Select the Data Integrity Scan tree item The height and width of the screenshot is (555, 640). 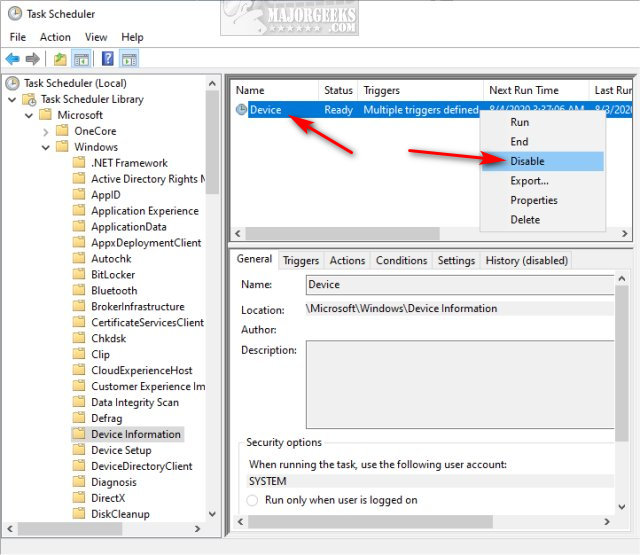coord(135,402)
